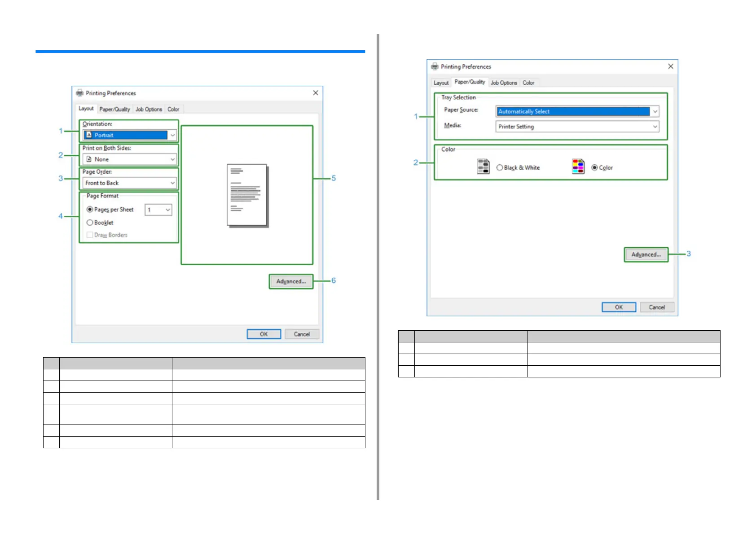
Task: Close the dialog showing Tray Selection
Action: (x=671, y=66)
